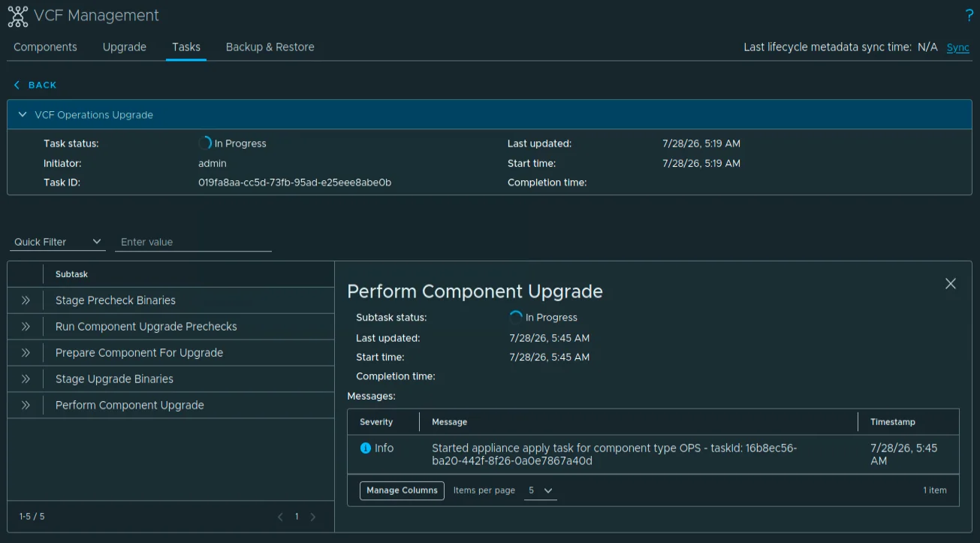Image resolution: width=980 pixels, height=543 pixels.
Task: Expand details for Run Component Upgrade Prechecks
Action: pos(26,327)
